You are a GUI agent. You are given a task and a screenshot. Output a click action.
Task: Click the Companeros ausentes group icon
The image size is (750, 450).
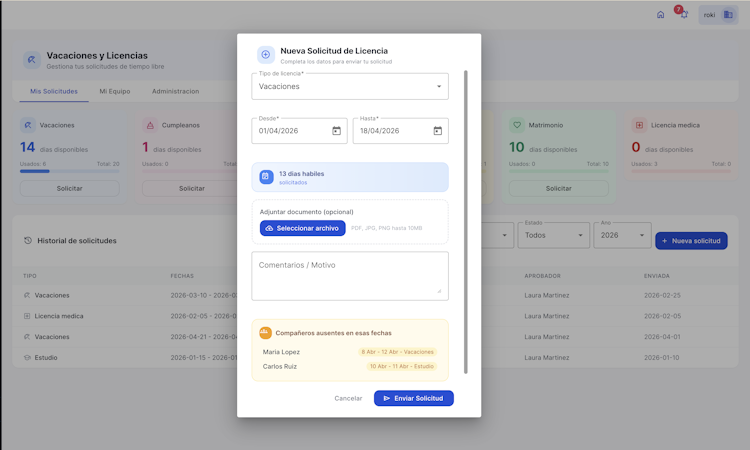pyautogui.click(x=265, y=333)
